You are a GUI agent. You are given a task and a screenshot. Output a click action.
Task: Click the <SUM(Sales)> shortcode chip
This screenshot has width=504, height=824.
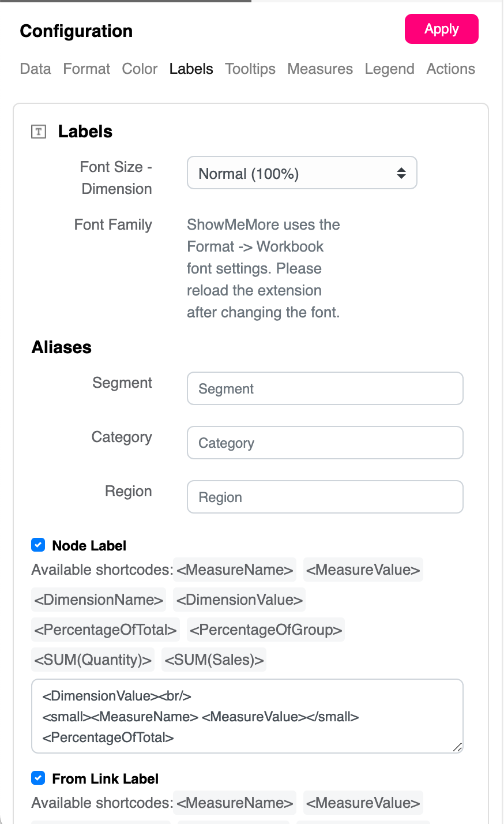[214, 660]
